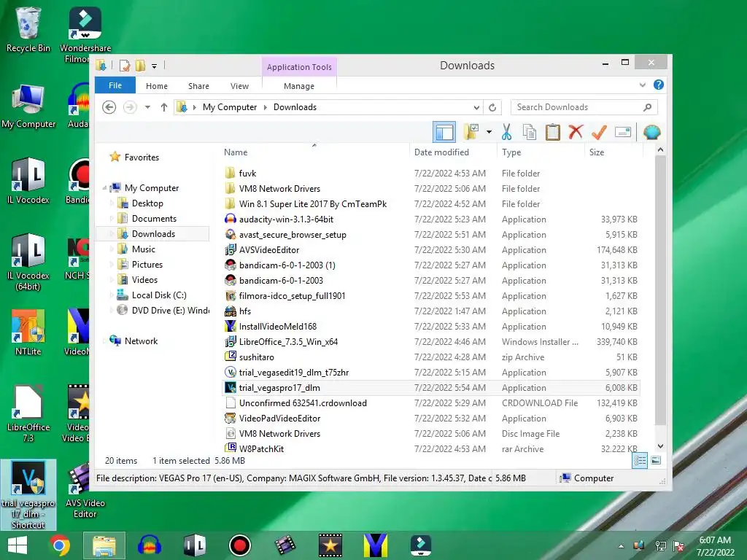Select AVSVideoEditor file
The image size is (747, 560).
[x=269, y=250]
